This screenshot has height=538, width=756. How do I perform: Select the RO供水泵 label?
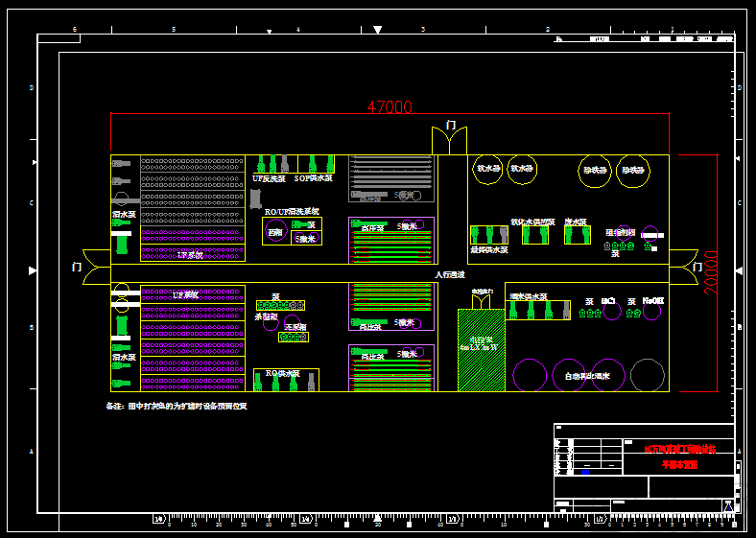click(x=282, y=373)
